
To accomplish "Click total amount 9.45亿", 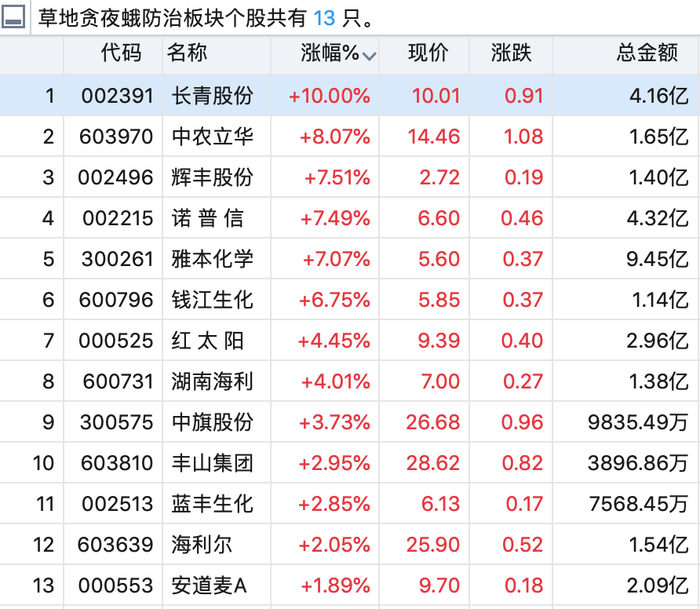I will [657, 259].
